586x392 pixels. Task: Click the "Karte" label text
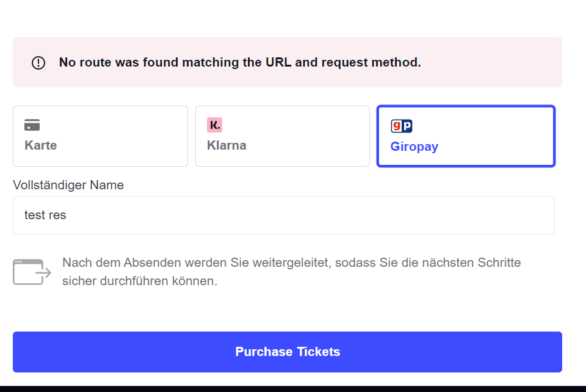click(41, 145)
